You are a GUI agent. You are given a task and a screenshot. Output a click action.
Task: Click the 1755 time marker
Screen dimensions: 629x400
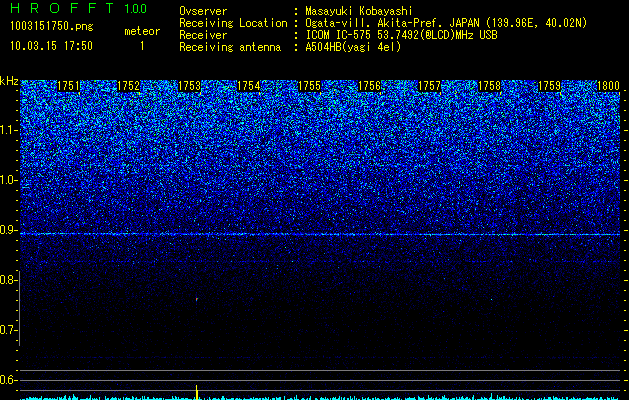tap(310, 86)
